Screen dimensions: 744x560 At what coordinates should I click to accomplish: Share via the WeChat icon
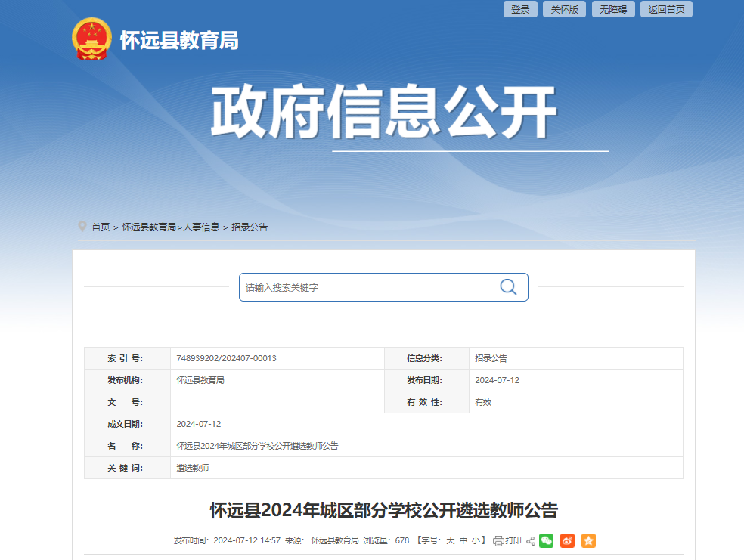(546, 540)
